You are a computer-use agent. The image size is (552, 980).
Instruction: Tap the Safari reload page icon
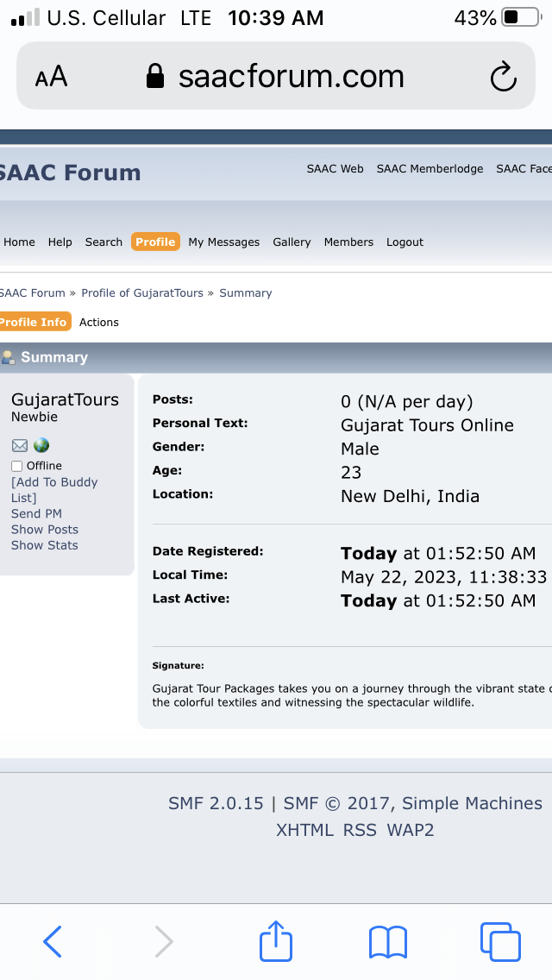coord(503,77)
